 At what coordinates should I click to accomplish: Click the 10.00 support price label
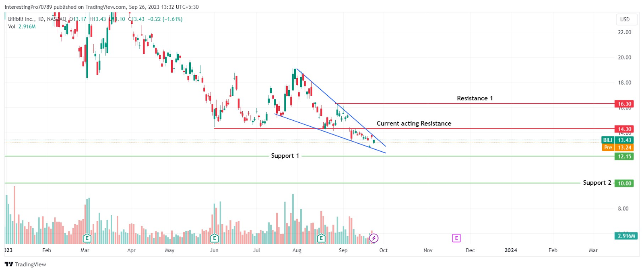pyautogui.click(x=624, y=183)
